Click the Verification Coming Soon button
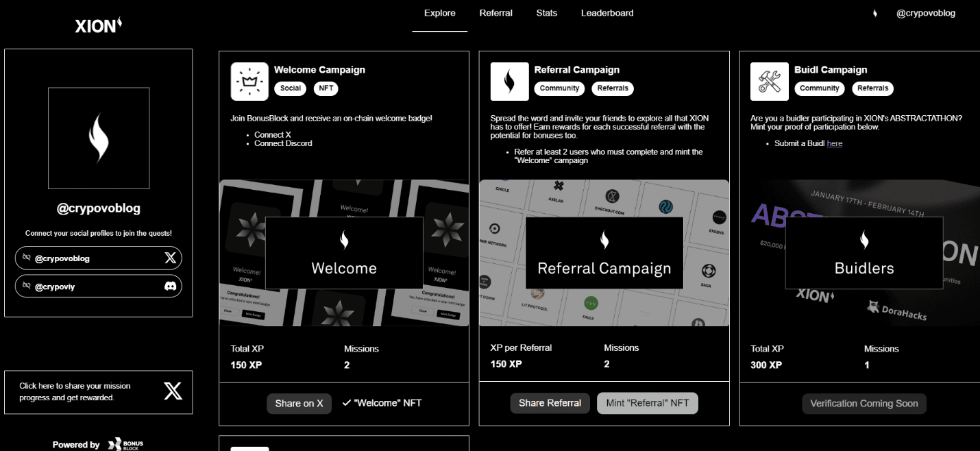 click(x=864, y=404)
